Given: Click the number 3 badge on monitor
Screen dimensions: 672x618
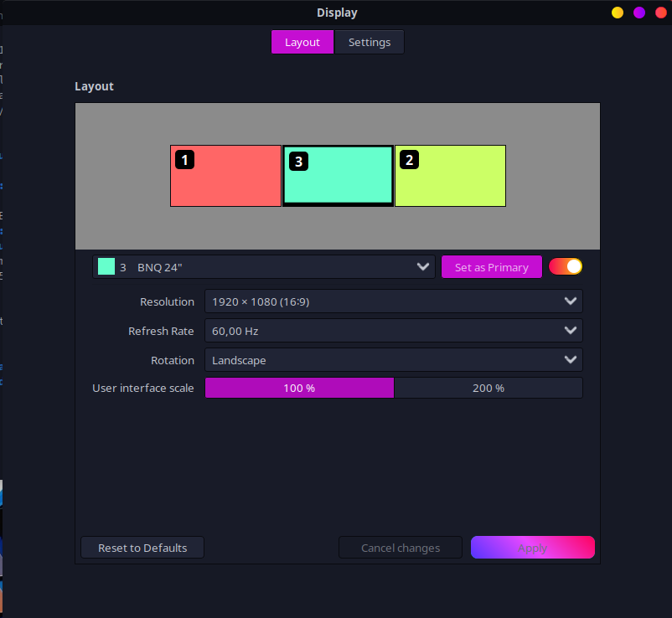Looking at the screenshot, I should coord(297,162).
